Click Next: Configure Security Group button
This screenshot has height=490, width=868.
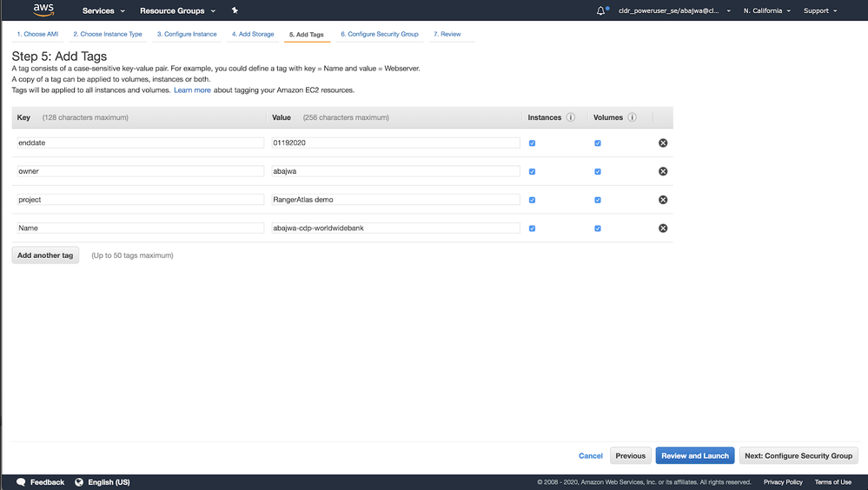(798, 455)
